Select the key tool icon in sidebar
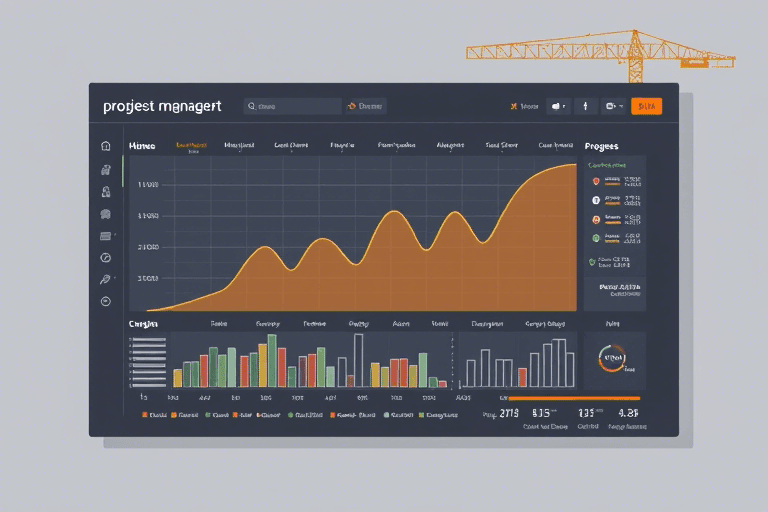The image size is (768, 512). (105, 279)
